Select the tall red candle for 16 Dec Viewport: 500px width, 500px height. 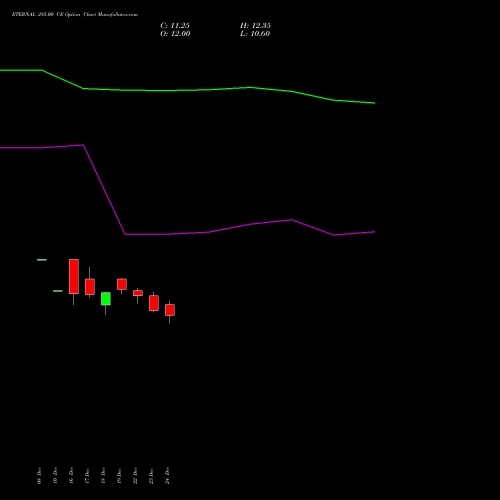tap(74, 276)
